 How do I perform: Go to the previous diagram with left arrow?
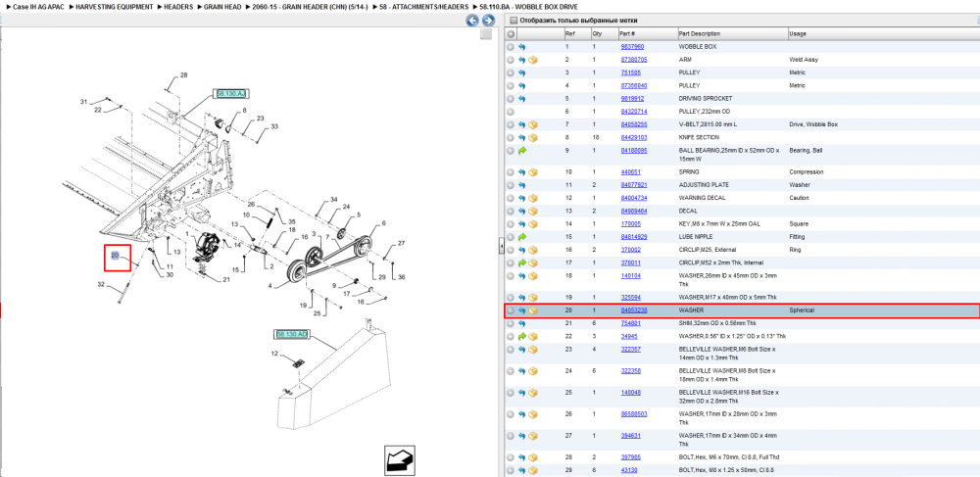click(x=473, y=20)
